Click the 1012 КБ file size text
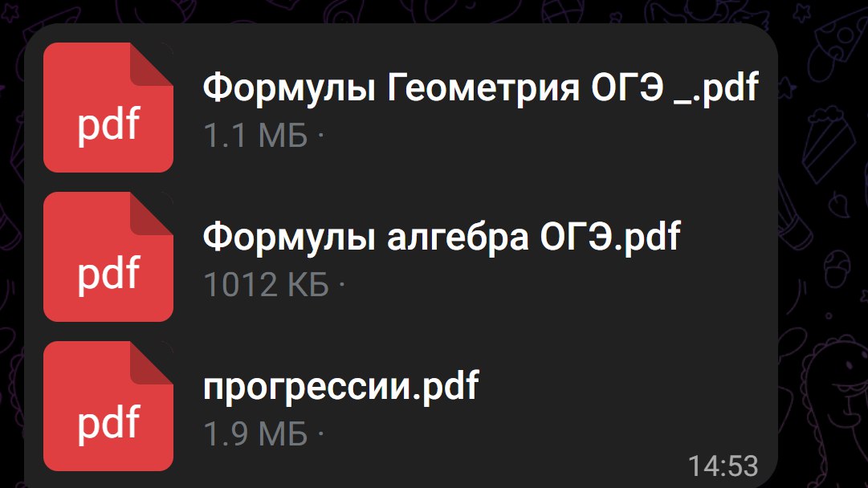 tap(266, 285)
